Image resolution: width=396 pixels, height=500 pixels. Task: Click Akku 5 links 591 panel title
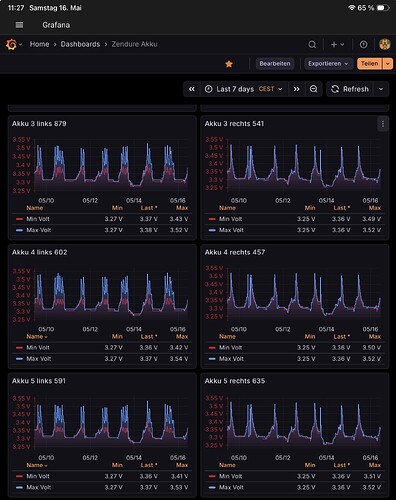point(39,381)
